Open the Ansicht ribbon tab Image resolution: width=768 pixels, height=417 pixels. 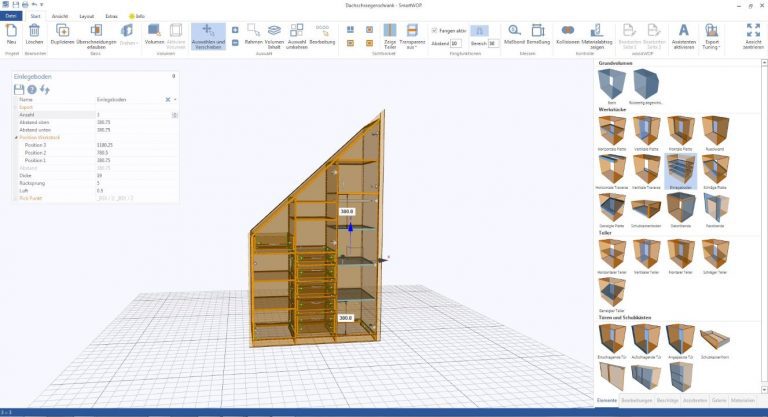click(x=60, y=17)
